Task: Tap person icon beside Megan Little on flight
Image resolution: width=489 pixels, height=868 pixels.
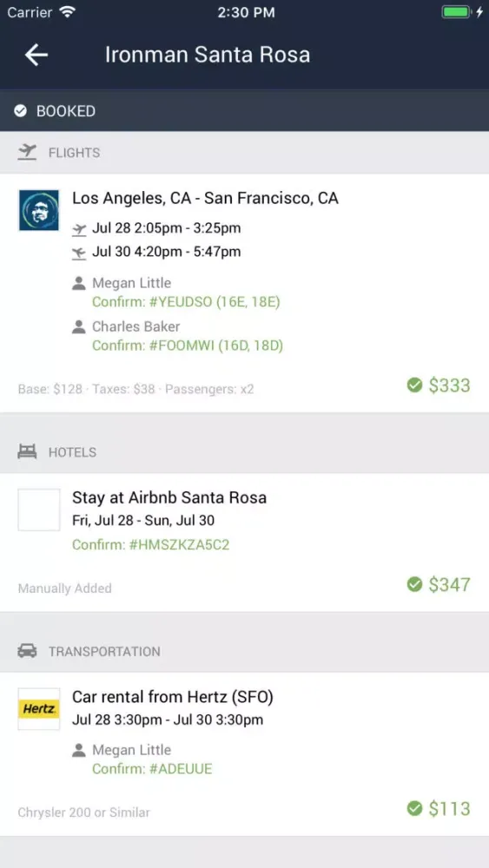Action: [79, 284]
